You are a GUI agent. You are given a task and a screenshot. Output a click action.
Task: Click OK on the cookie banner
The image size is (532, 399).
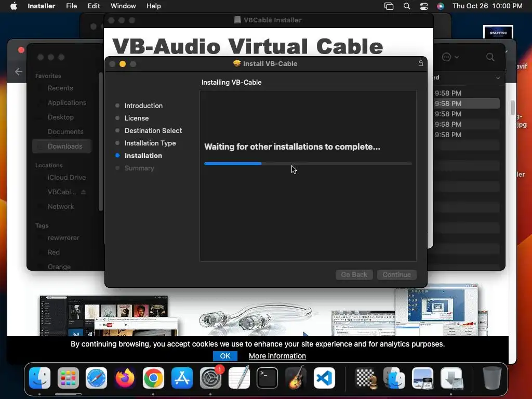point(225,356)
